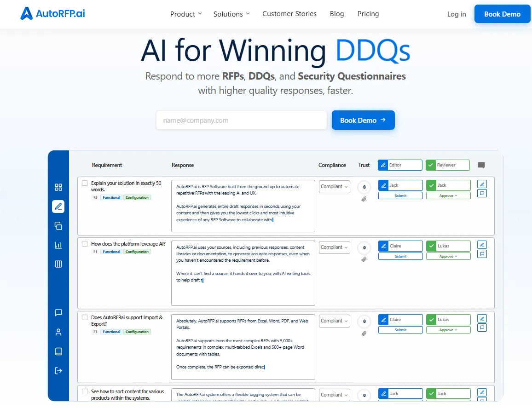Open Customer Stories page
Image resolution: width=532 pixels, height=408 pixels.
[x=289, y=13]
